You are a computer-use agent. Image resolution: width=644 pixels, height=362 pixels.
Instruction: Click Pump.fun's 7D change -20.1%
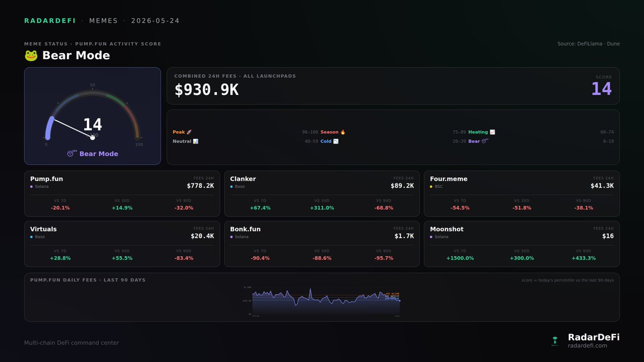(60, 208)
